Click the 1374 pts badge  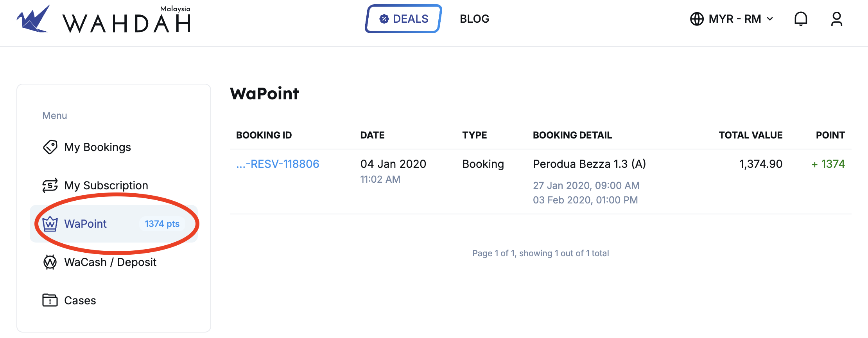point(162,224)
